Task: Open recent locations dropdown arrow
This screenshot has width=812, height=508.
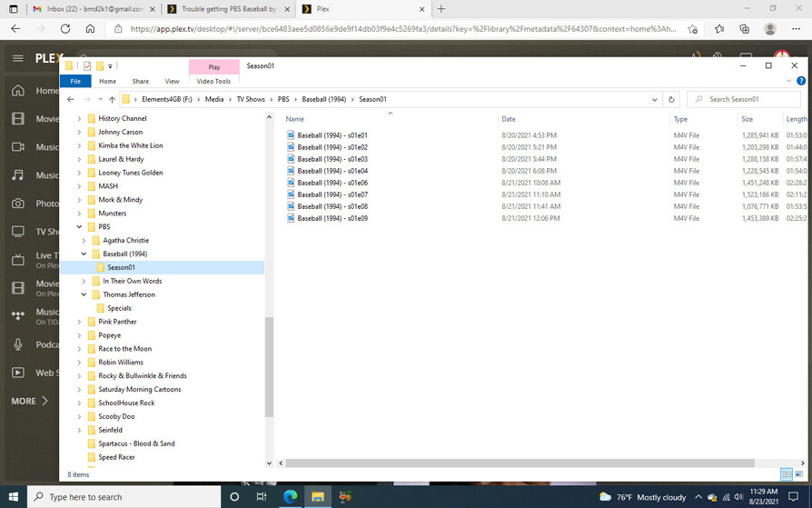Action: pyautogui.click(x=101, y=100)
